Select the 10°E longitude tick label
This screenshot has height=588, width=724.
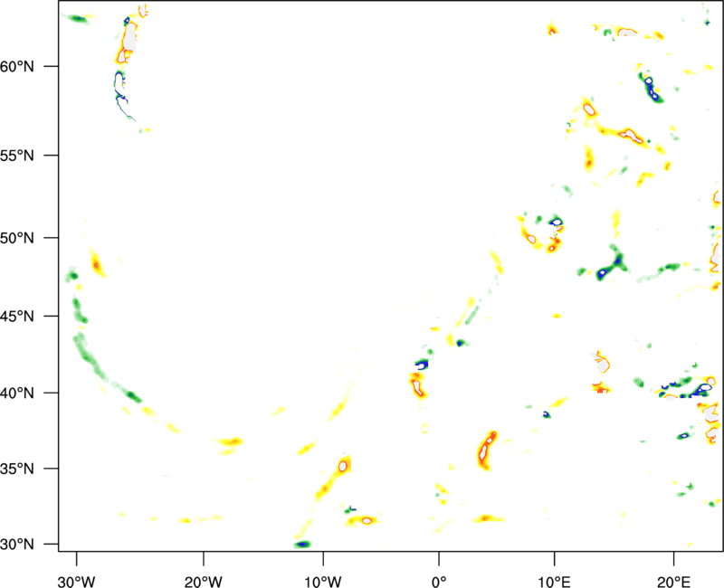coord(553,580)
